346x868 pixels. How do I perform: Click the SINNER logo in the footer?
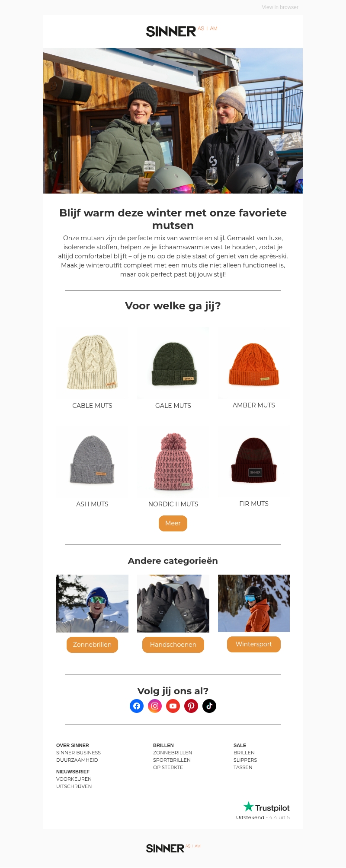tap(173, 848)
